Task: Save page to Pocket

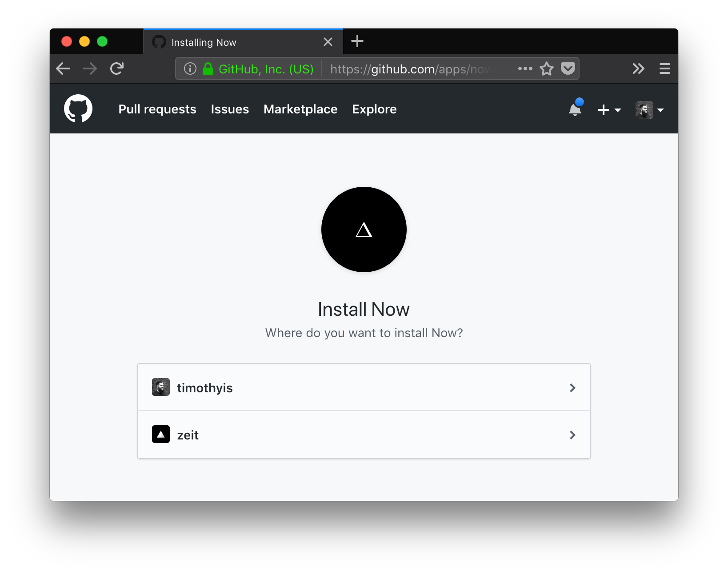Action: click(568, 68)
